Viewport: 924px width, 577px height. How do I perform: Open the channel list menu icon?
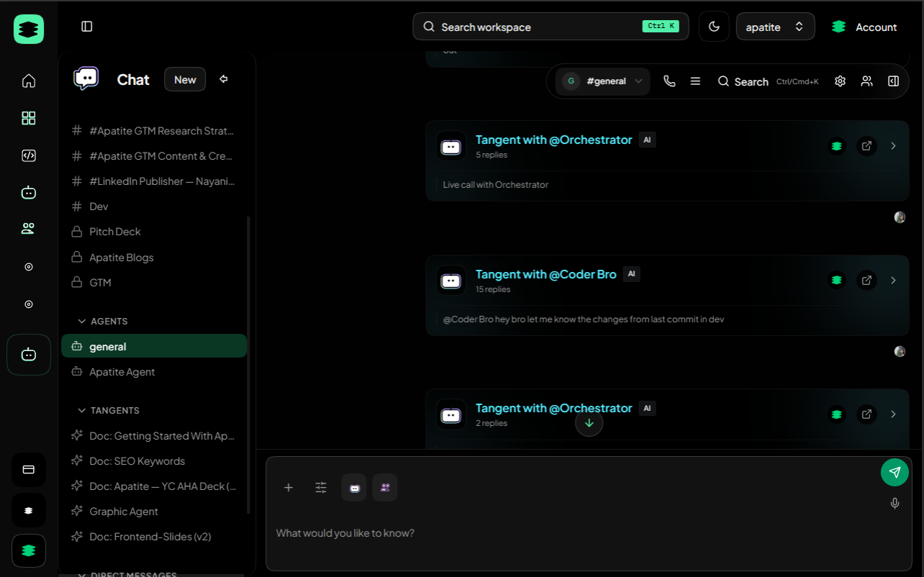695,81
